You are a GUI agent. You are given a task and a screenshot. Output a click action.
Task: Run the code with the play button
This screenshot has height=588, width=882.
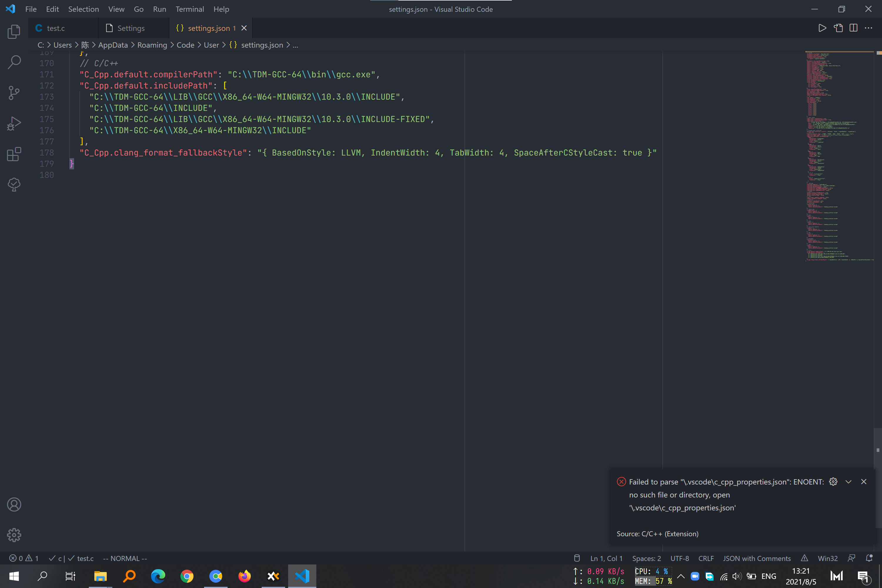tap(822, 28)
